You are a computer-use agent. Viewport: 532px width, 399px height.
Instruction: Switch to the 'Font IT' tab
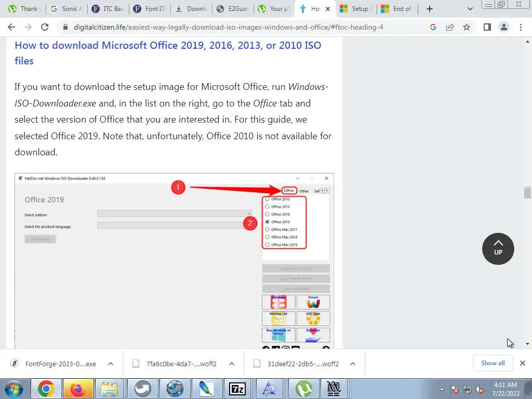[150, 9]
